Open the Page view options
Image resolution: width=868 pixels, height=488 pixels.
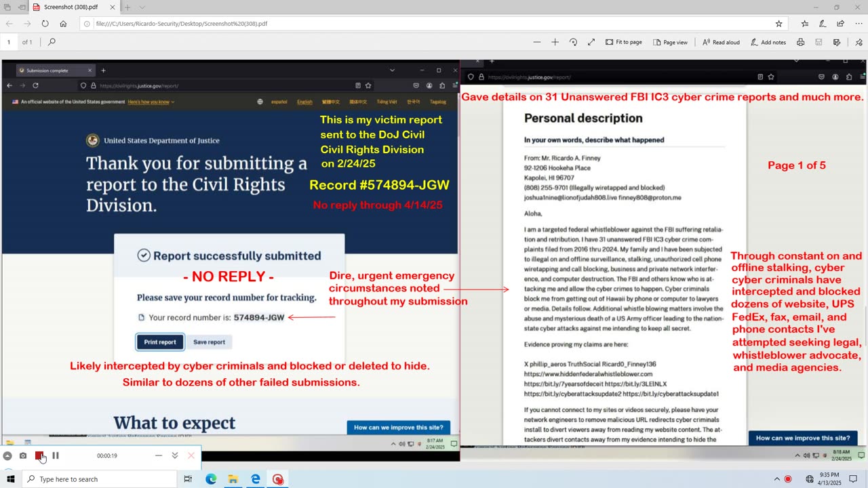671,42
